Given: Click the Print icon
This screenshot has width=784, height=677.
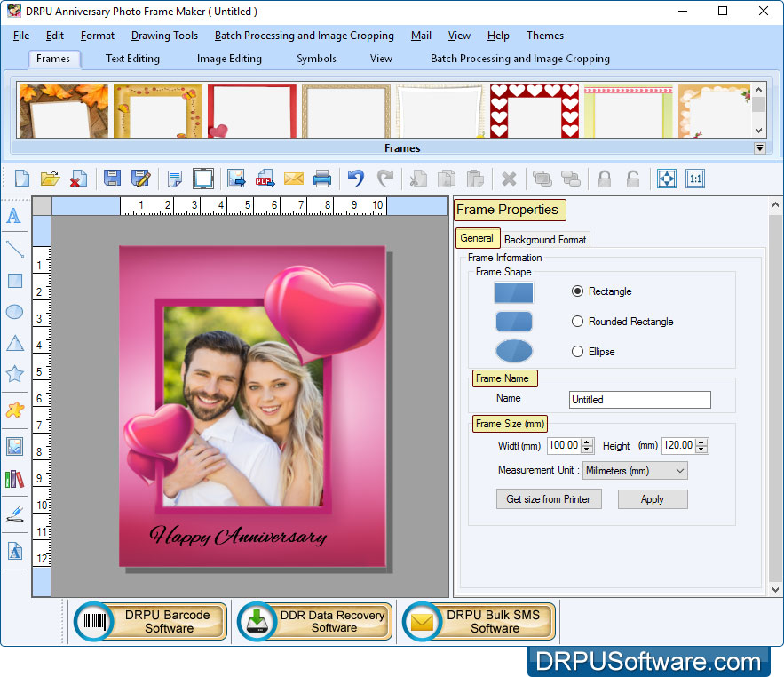Looking at the screenshot, I should pyautogui.click(x=322, y=179).
